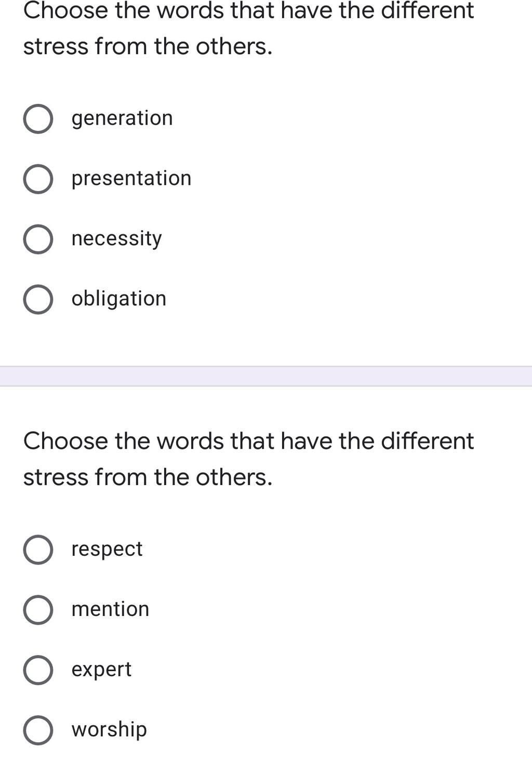Pick the 'mention' radio circle
Screen dimensions: 532x778
(38, 610)
